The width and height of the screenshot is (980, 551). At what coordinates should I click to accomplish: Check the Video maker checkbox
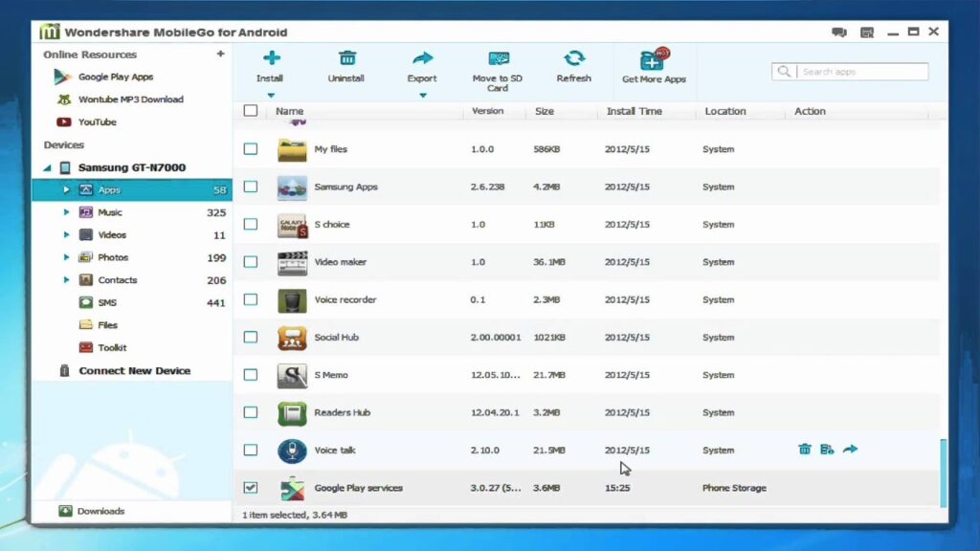251,262
